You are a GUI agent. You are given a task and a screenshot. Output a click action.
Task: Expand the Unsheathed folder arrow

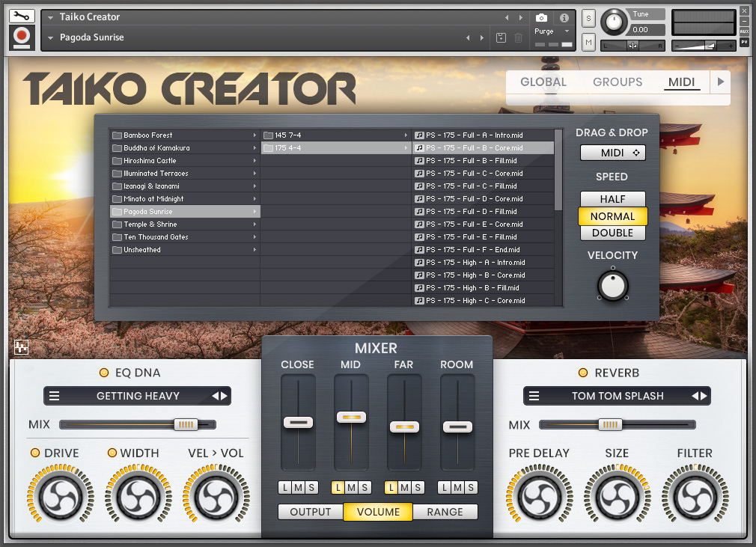(254, 250)
